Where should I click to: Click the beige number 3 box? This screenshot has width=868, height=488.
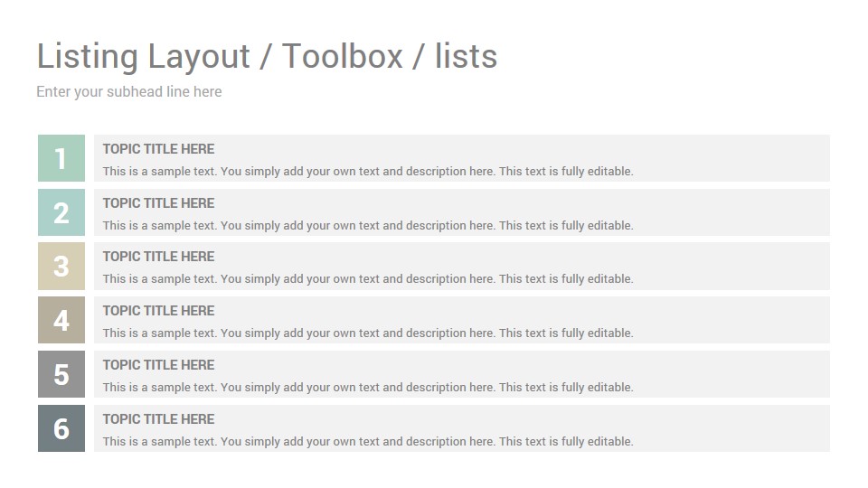pos(61,266)
